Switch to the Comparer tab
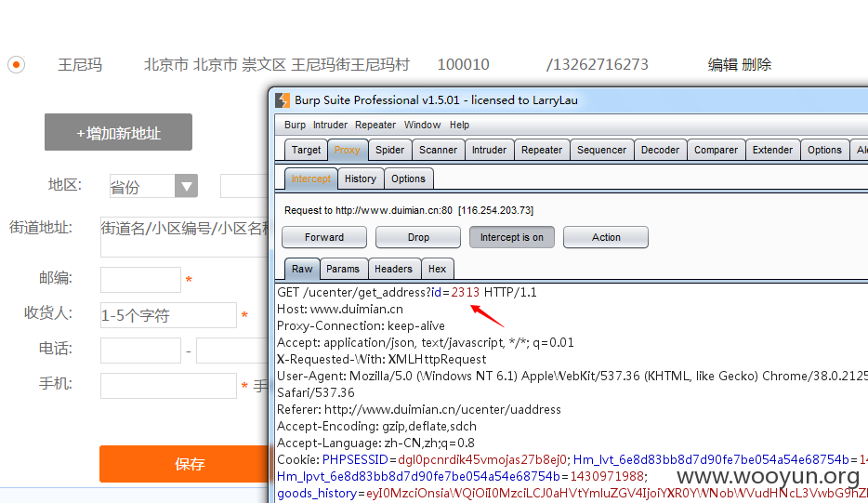The width and height of the screenshot is (868, 503). (716, 150)
